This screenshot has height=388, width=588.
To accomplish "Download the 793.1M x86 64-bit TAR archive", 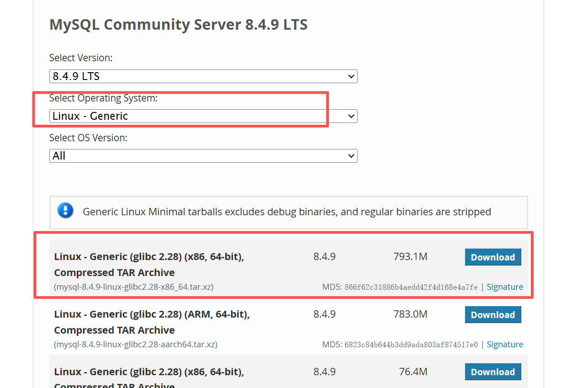I will point(493,257).
